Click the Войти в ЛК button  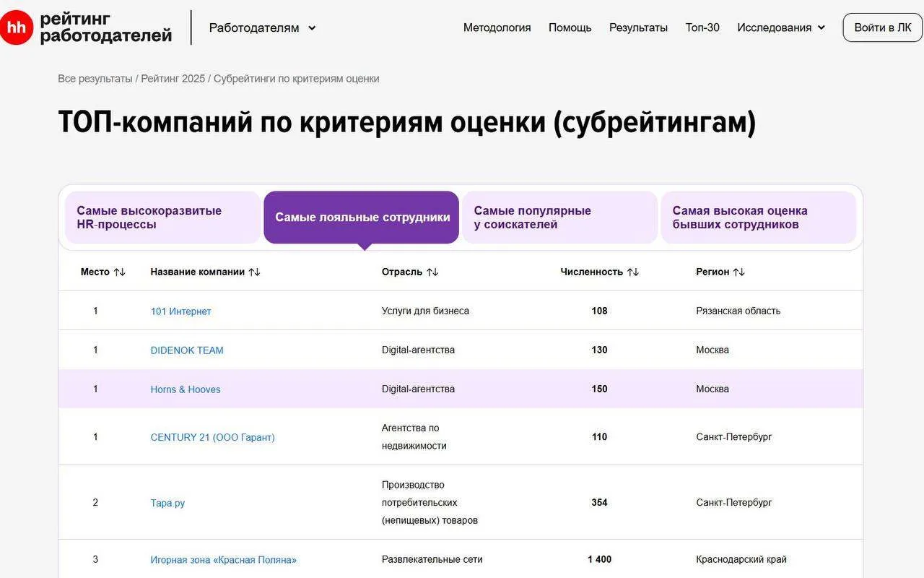[x=882, y=27]
